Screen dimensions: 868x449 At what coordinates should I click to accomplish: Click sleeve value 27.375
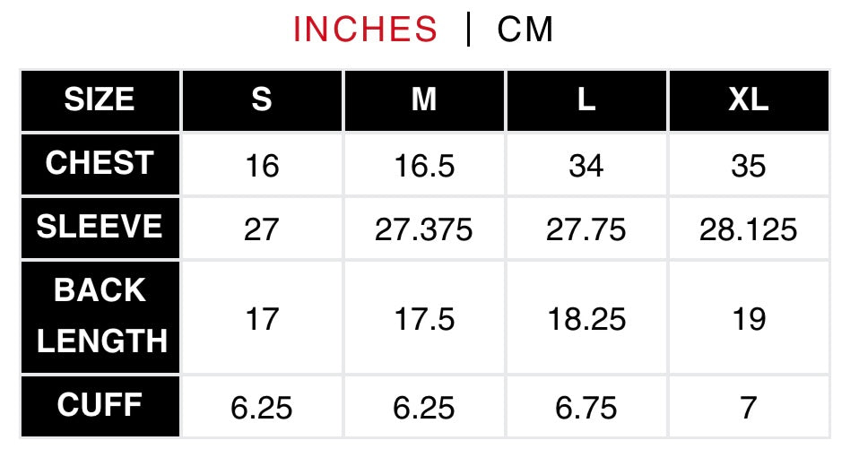(424, 229)
